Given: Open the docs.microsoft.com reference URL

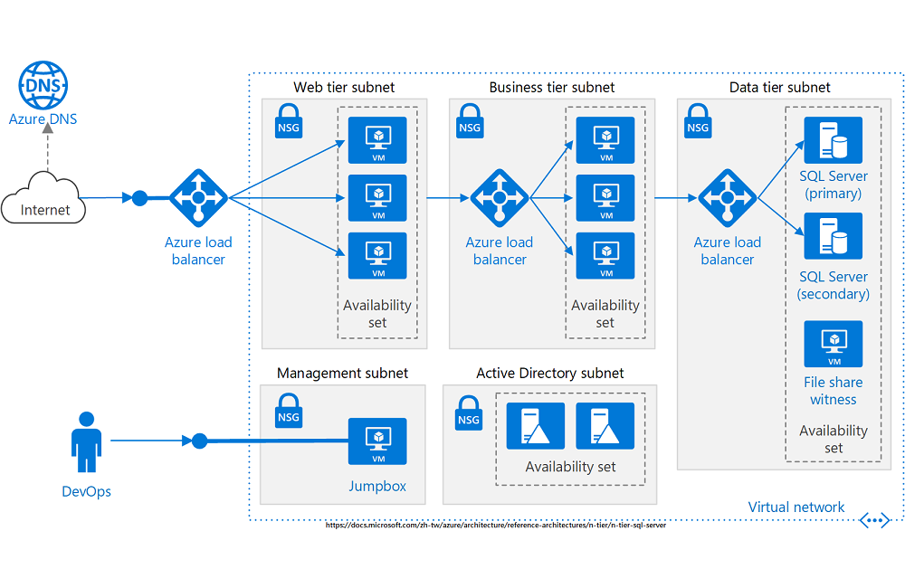Looking at the screenshot, I should (495, 525).
